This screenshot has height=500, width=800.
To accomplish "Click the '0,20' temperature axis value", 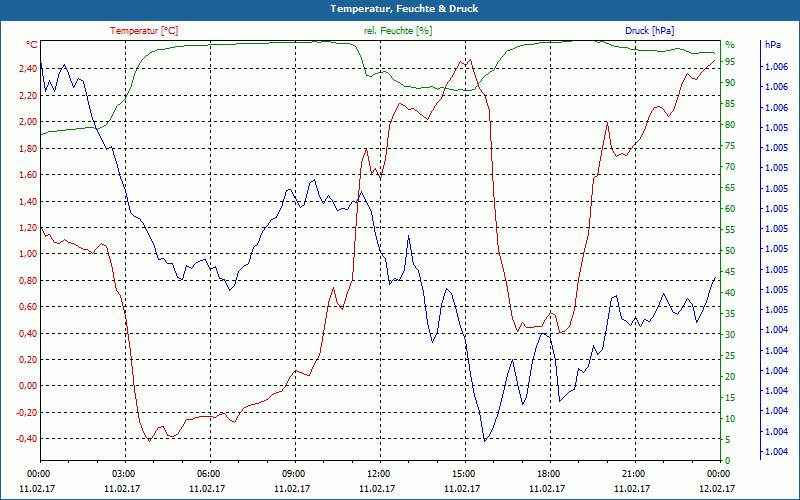I will pyautogui.click(x=28, y=360).
